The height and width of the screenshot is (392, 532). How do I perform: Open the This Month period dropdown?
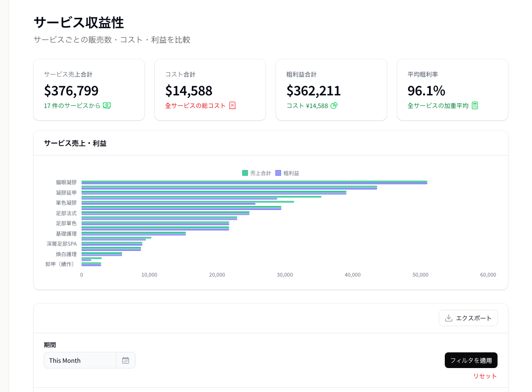click(80, 360)
